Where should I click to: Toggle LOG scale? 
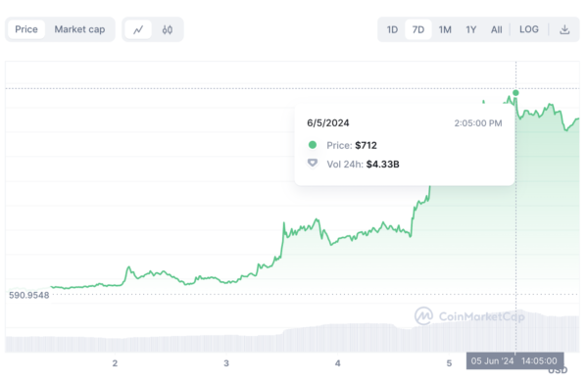(529, 29)
